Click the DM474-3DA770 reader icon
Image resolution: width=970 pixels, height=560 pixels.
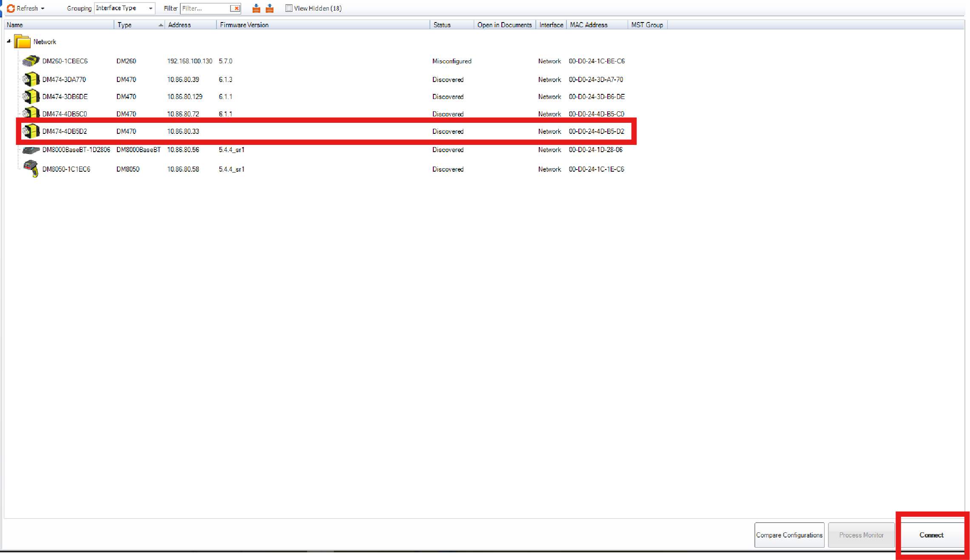tap(31, 79)
